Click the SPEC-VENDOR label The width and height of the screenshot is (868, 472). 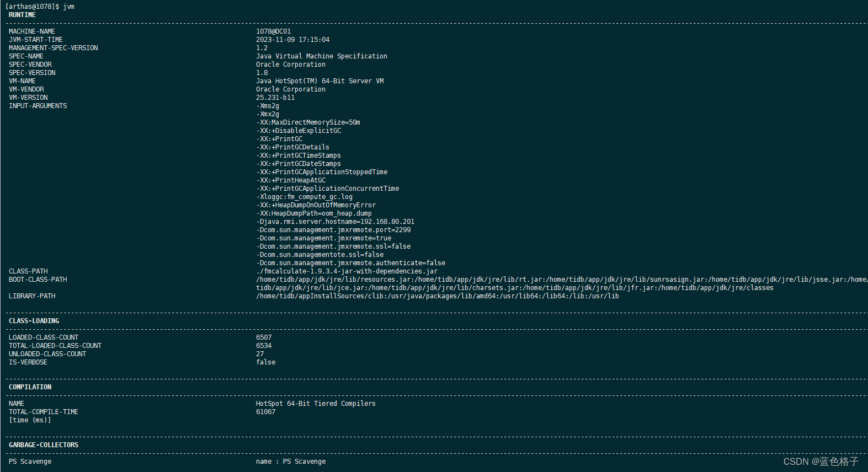coord(30,65)
